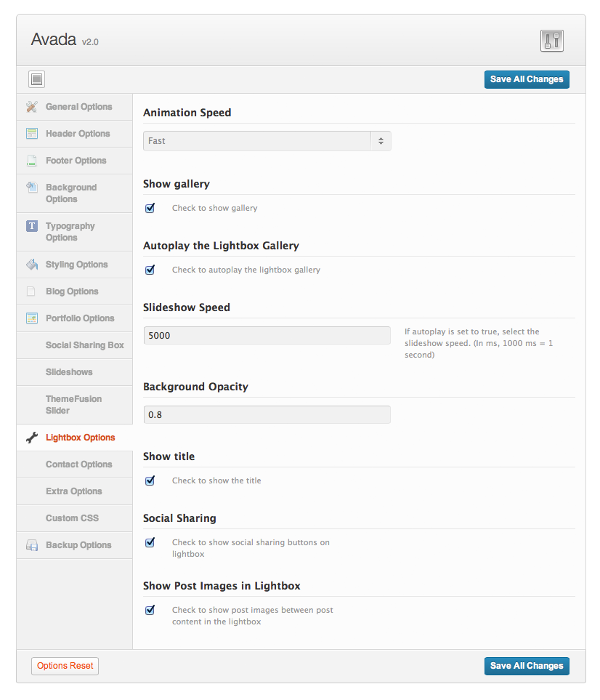Click the Backup Options drive icon
This screenshot has height=700, width=600.
31,545
